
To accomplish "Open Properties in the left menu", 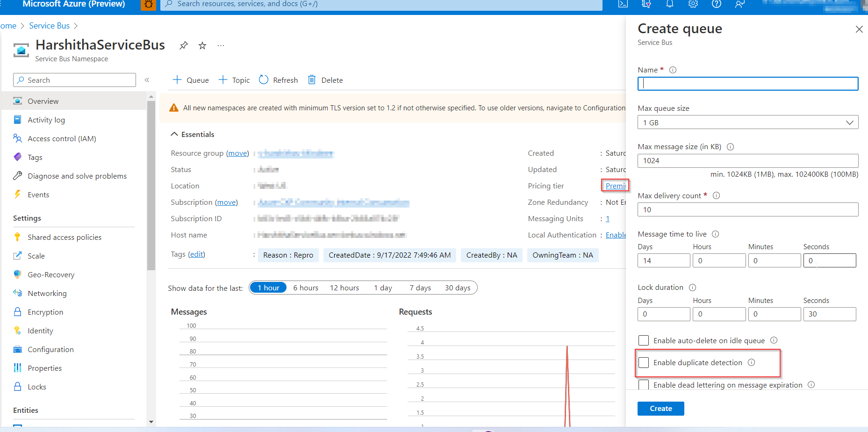I will [x=74, y=368].
